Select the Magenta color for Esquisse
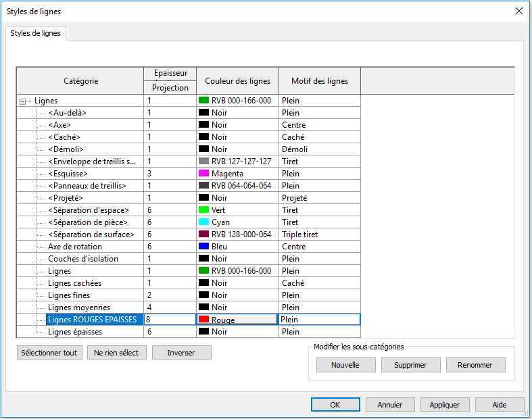The height and width of the screenshot is (419, 532). [237, 174]
